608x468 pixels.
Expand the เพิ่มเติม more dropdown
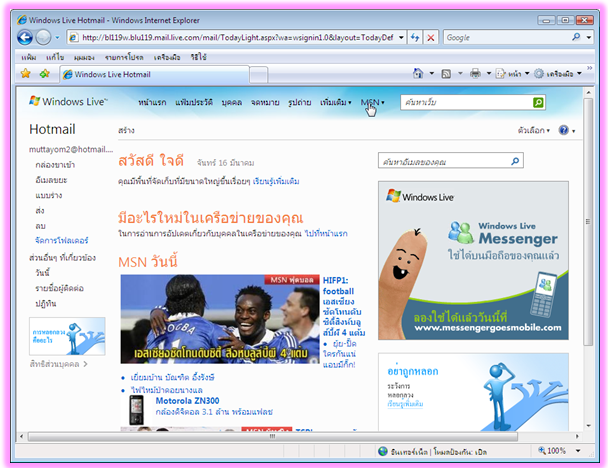click(x=336, y=102)
